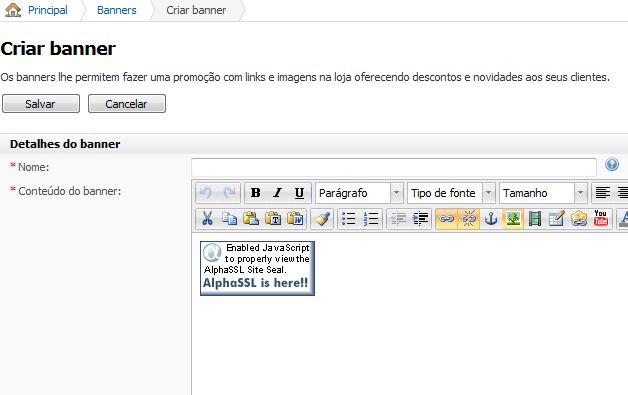
Task: Clean up formatting with brush icon
Action: coord(322,219)
